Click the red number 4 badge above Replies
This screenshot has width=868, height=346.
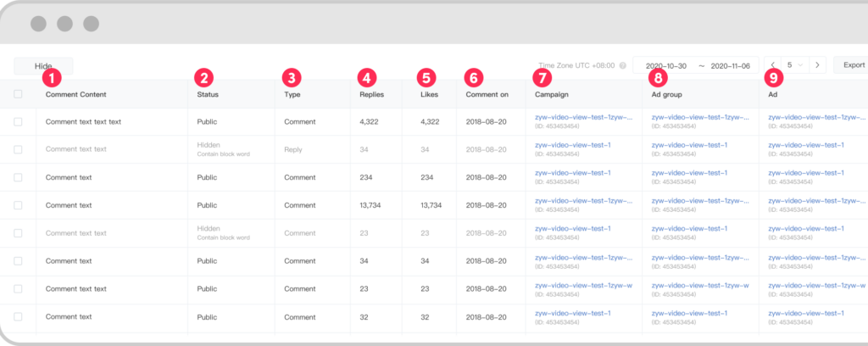[x=366, y=77]
